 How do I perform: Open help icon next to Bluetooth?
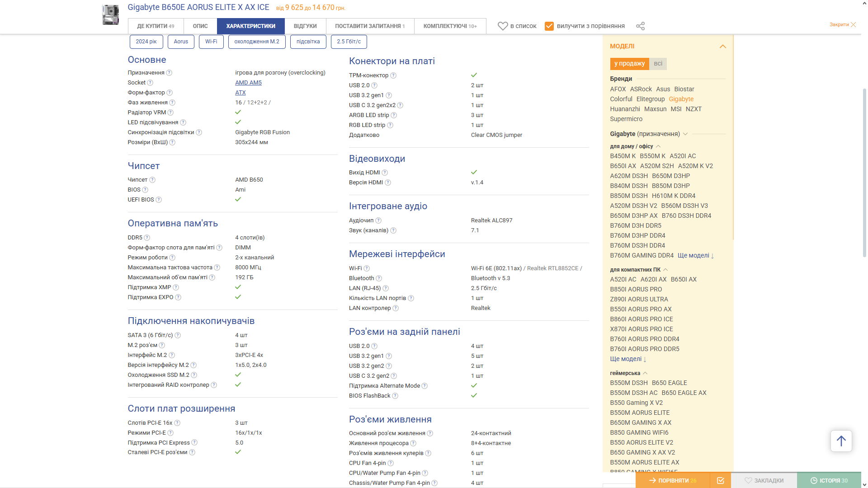click(379, 278)
